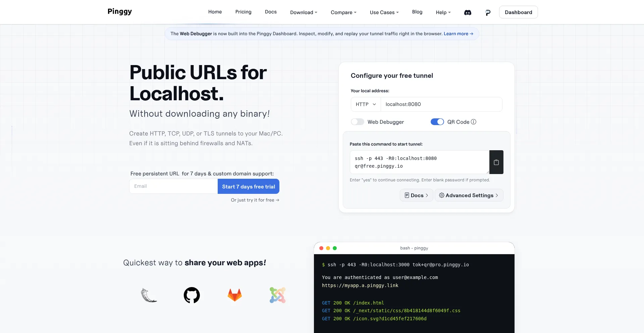Click the 'Enter "yes" to continue connecting' hint
644x333 pixels.
(x=420, y=180)
